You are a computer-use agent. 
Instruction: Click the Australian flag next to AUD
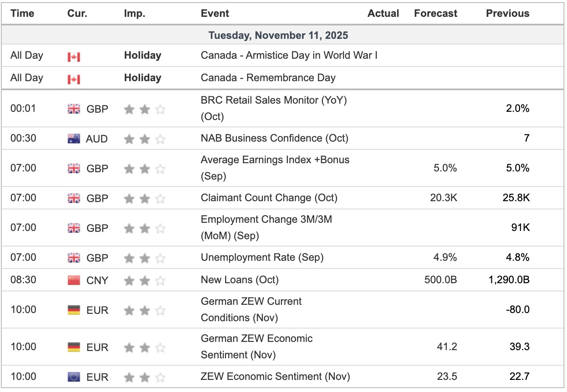point(74,139)
